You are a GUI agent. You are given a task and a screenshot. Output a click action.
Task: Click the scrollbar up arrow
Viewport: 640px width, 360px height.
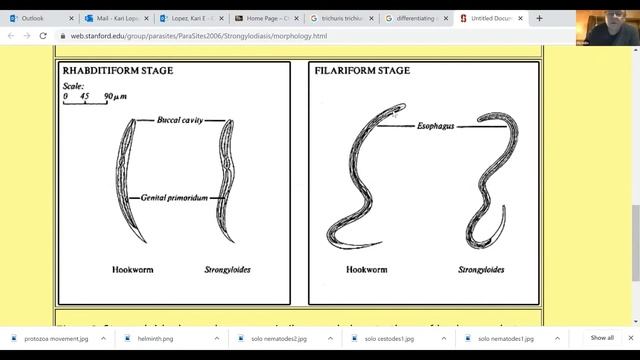pos(636,50)
